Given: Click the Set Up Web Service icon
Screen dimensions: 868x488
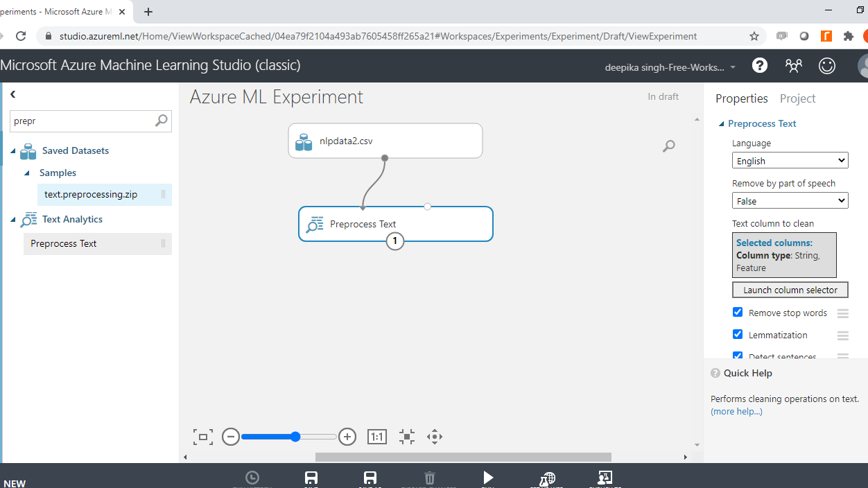Looking at the screenshot, I should click(x=547, y=478).
